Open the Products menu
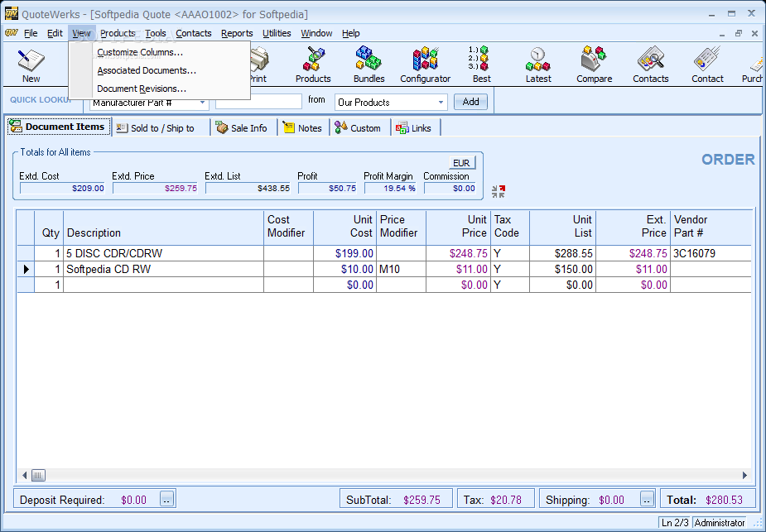This screenshot has width=766, height=532. pyautogui.click(x=118, y=33)
